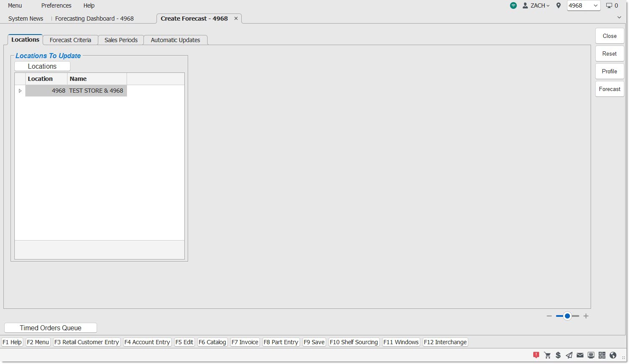629x364 pixels.
Task: Open the envelope mail icon
Action: [x=580, y=355]
